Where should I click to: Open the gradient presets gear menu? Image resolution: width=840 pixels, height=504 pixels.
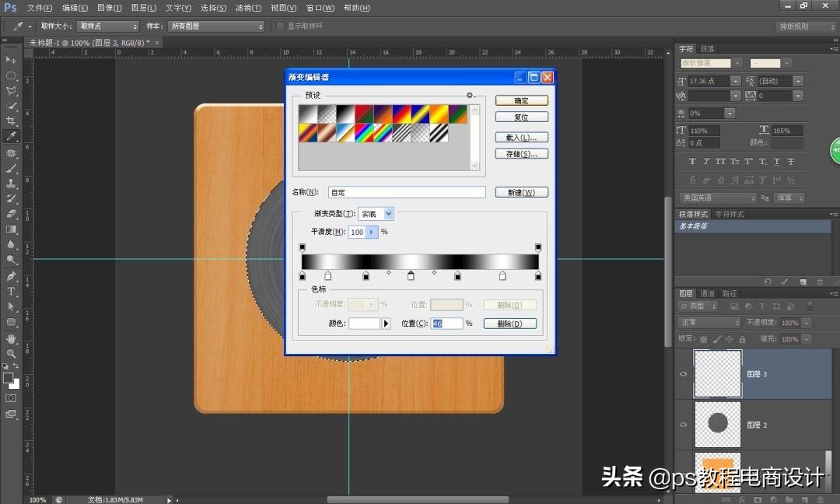pyautogui.click(x=471, y=94)
